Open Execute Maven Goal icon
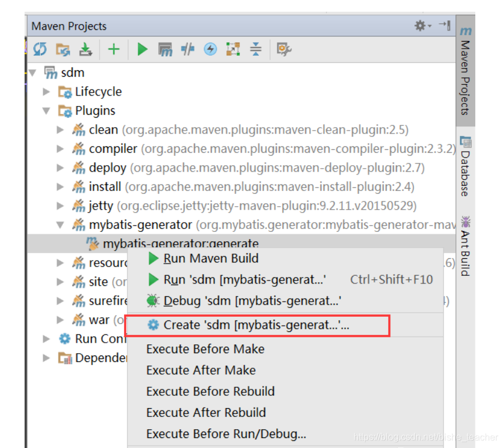The image size is (504, 448). (x=165, y=49)
